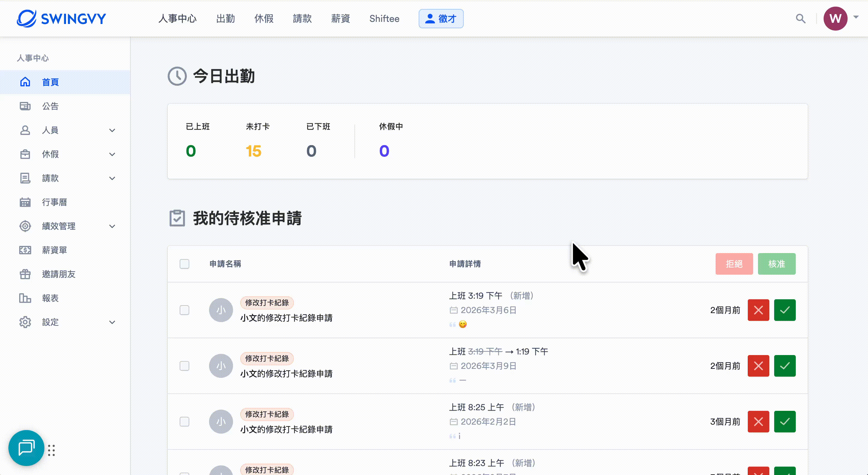Click the 徵才 recruiting button

click(441, 19)
